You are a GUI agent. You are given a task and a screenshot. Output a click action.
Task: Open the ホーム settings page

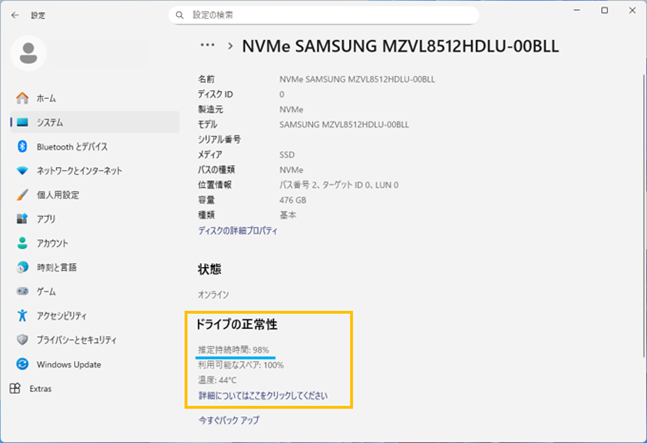point(95,98)
